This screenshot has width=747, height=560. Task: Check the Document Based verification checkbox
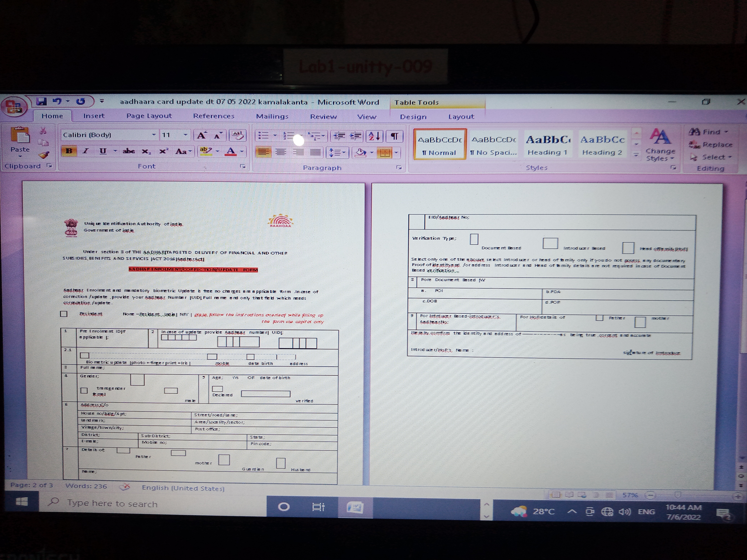[x=474, y=239]
